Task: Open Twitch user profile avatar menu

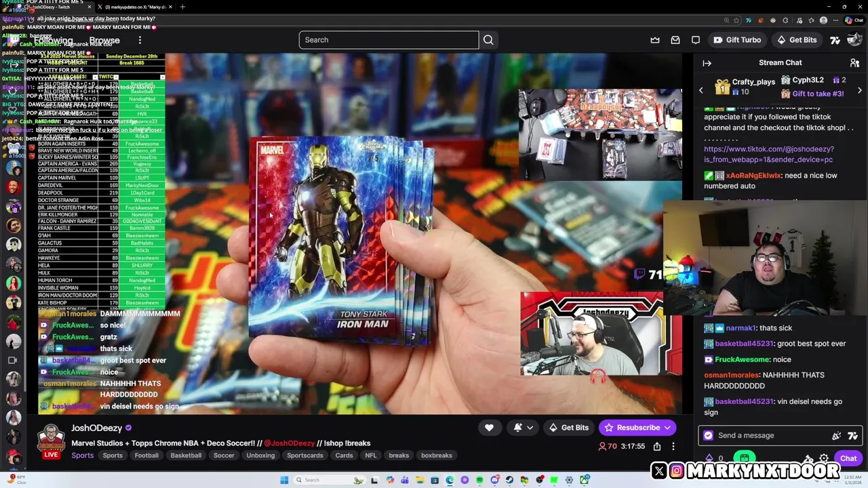Action: (x=854, y=40)
